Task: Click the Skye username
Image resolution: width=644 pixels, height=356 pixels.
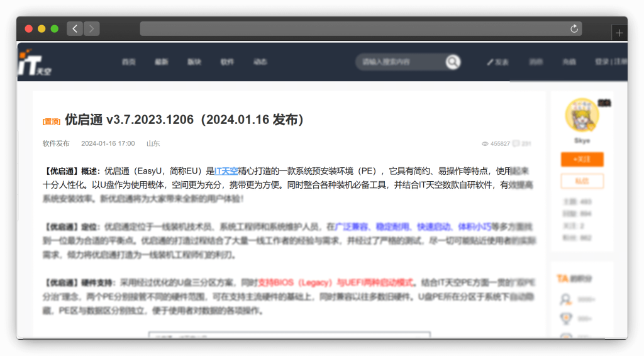Action: pyautogui.click(x=582, y=141)
